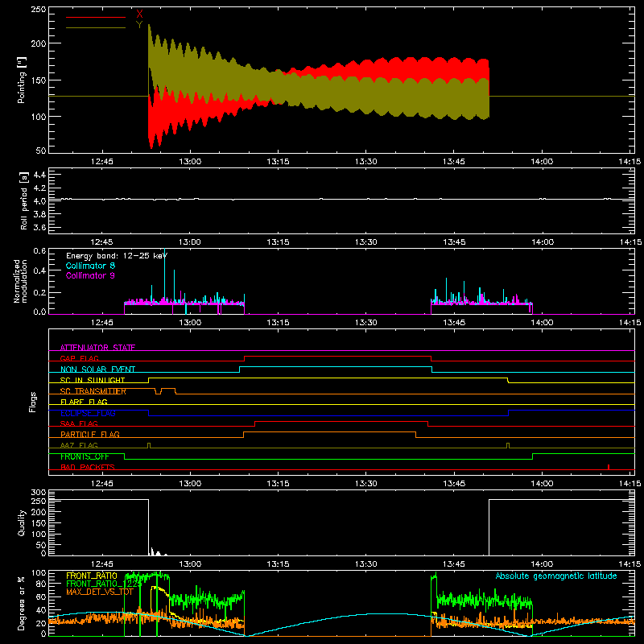This screenshot has height=644, width=644.
Task: Click the BAD_PACKETS flag label
Action: coord(88,467)
